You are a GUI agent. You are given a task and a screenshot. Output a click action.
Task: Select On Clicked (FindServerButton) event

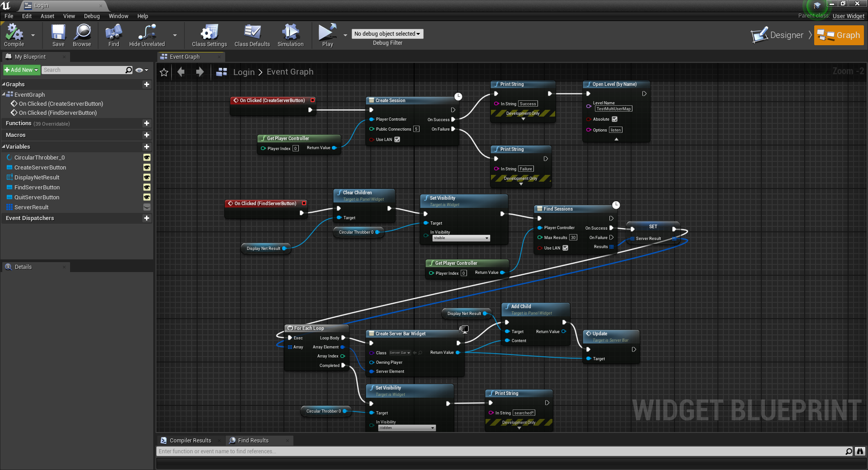58,113
